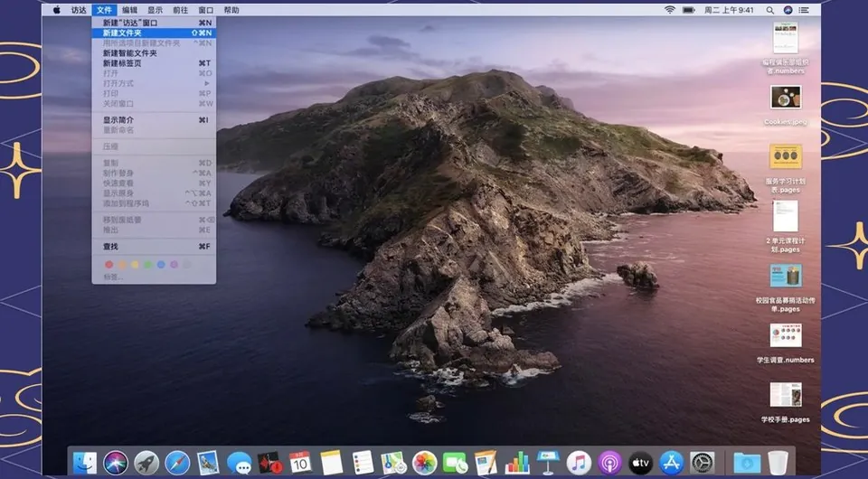Open Pages from the Dock
868x479 pixels.
[x=486, y=463]
